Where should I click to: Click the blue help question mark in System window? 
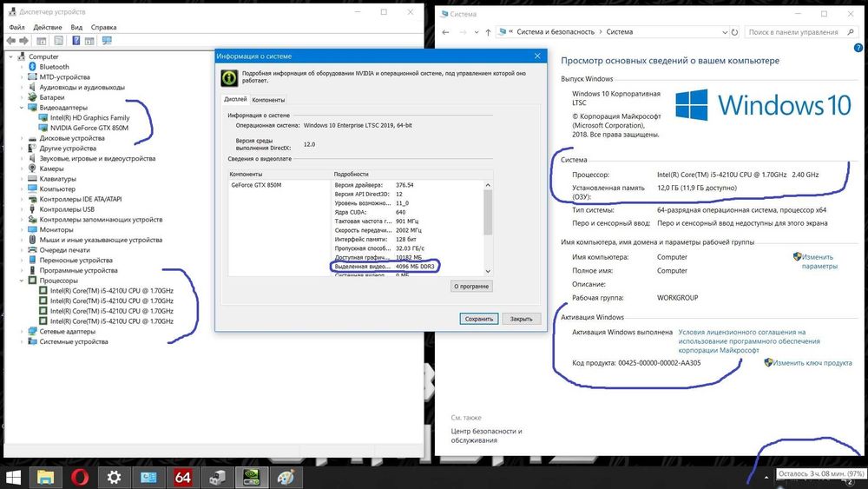click(x=858, y=48)
